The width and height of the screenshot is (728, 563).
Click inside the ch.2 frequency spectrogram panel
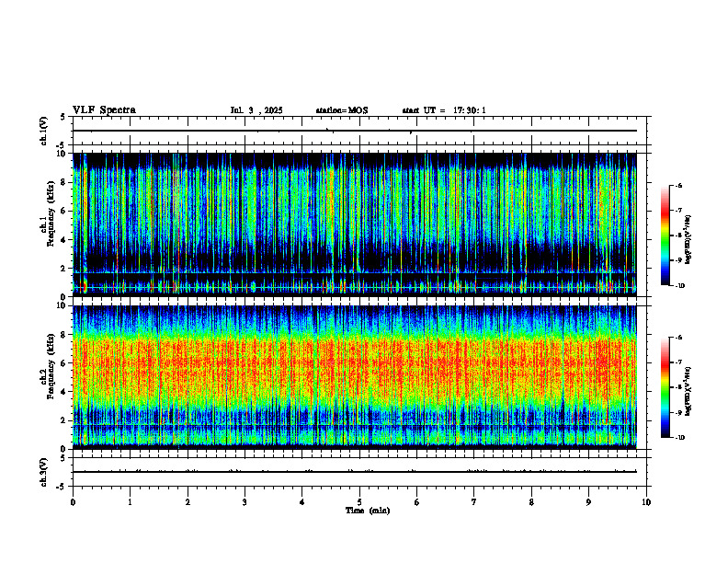tap(355, 377)
